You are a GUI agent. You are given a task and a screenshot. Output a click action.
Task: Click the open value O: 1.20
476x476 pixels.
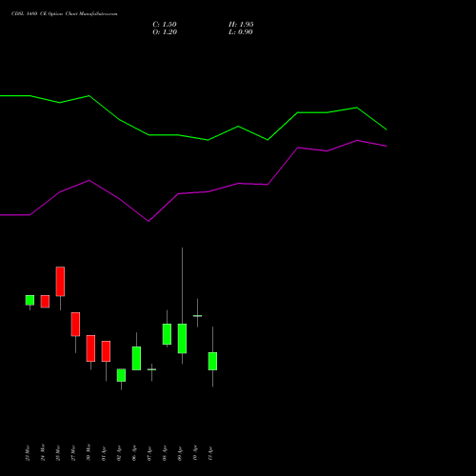pos(165,32)
